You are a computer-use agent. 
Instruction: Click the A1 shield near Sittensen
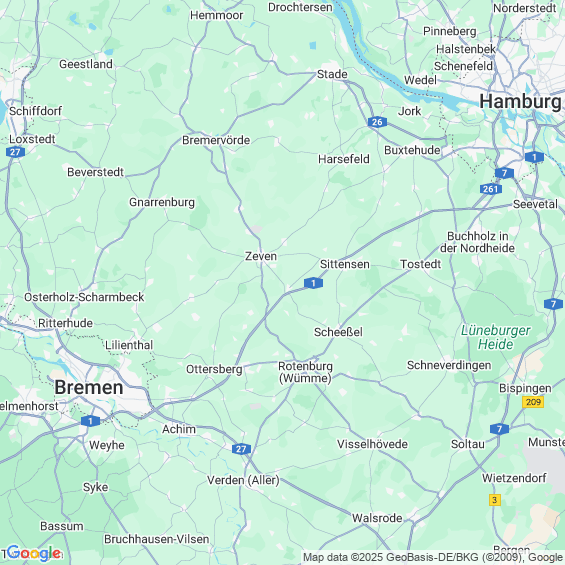point(313,283)
